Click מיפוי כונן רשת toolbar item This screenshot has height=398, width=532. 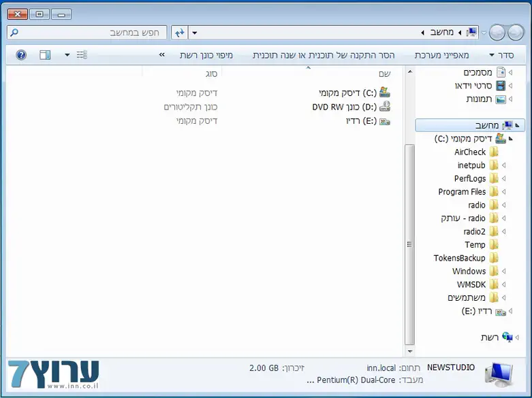coord(206,54)
